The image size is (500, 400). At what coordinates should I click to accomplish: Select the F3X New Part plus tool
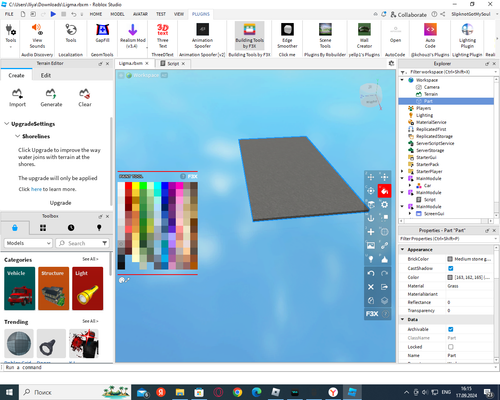coord(371,232)
